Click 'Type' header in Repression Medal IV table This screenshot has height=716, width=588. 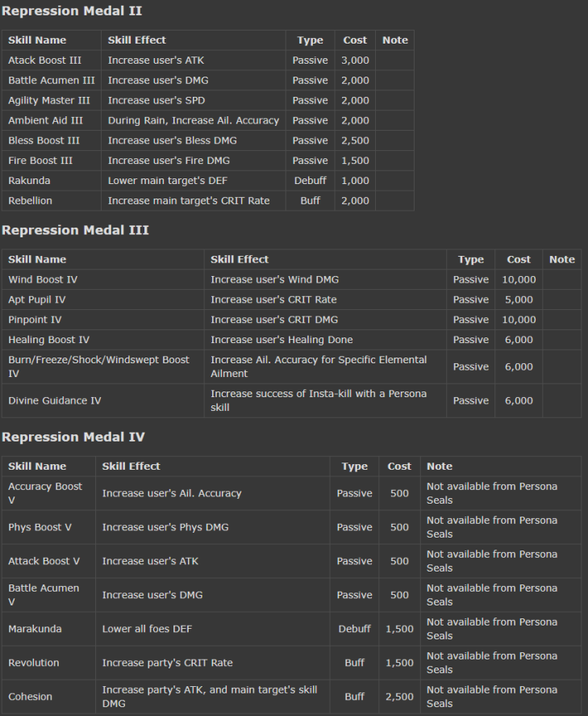pos(354,467)
